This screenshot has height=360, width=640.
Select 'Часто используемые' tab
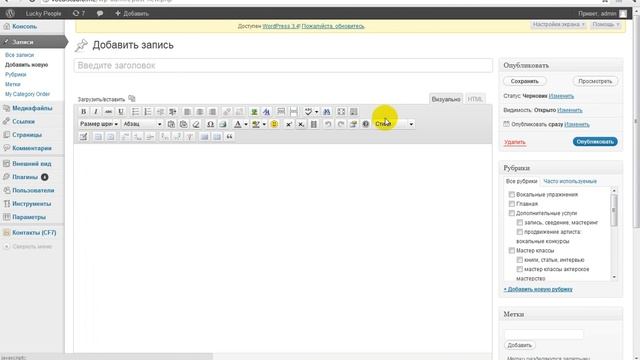point(570,181)
